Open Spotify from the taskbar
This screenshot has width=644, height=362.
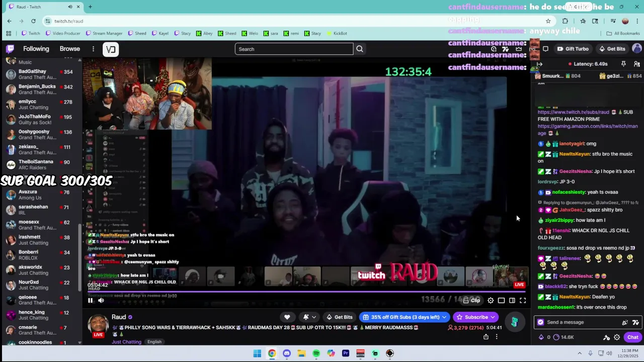point(316,353)
